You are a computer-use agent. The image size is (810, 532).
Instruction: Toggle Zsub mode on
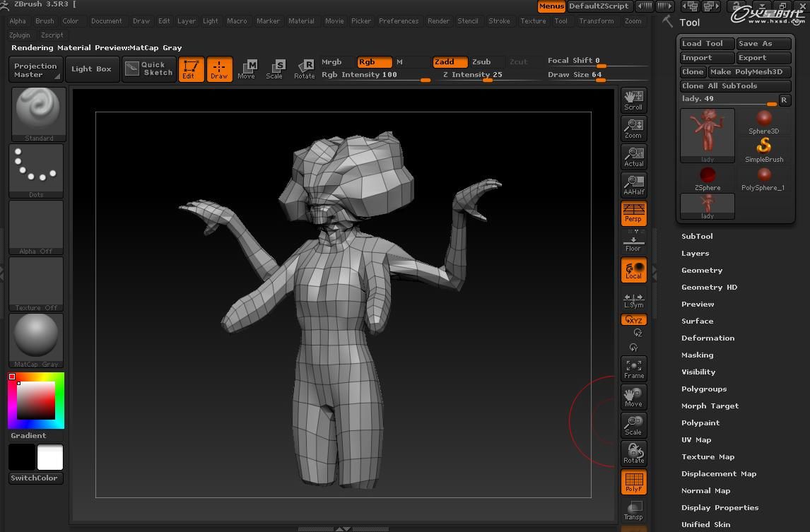(x=483, y=61)
